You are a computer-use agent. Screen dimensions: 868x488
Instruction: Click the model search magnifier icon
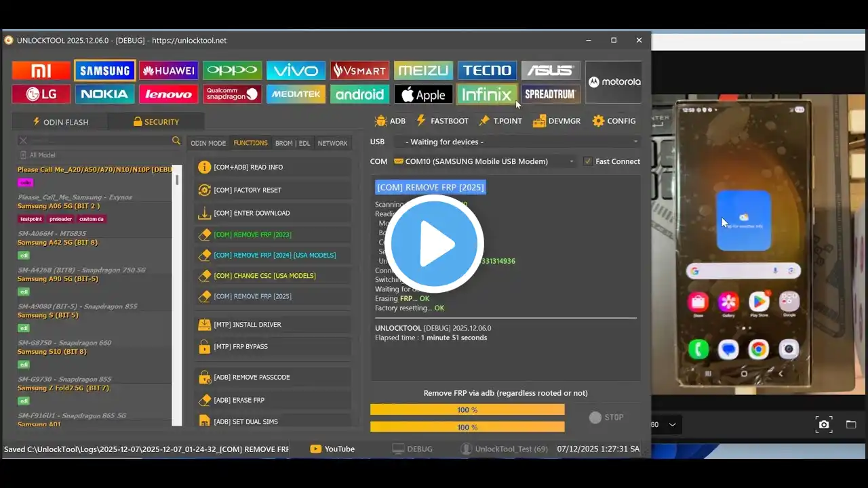coord(176,141)
